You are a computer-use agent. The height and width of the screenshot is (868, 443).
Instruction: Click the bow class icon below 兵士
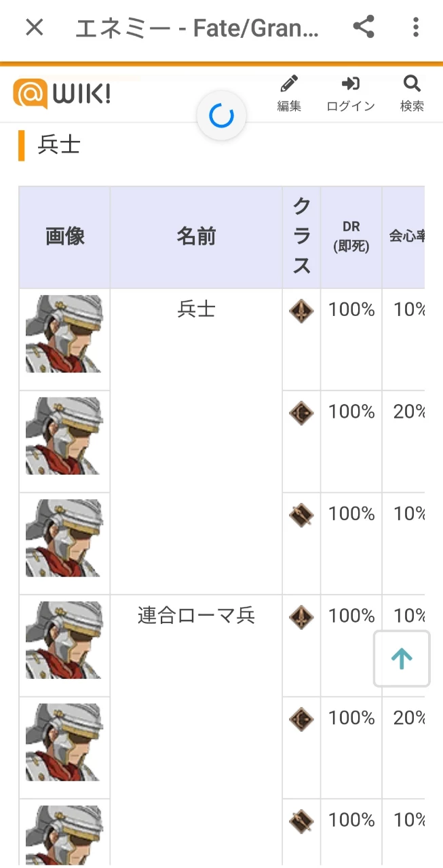click(x=301, y=413)
